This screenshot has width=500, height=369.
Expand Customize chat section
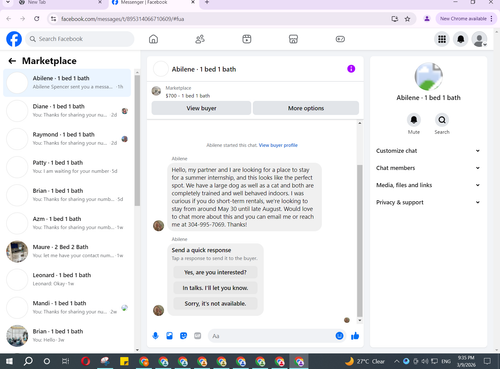428,151
